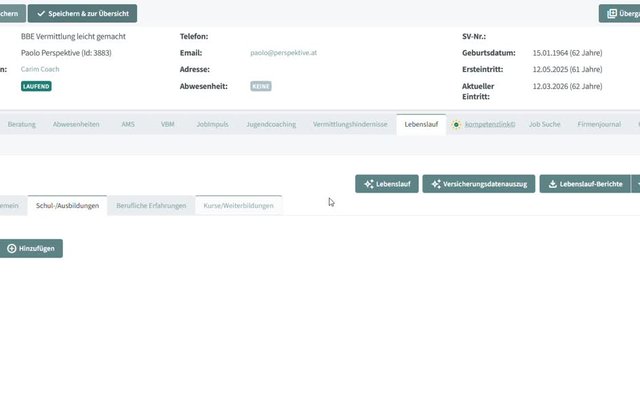Screen dimensions: 640x400
Task: Open Carim Coach link
Action: [40, 69]
